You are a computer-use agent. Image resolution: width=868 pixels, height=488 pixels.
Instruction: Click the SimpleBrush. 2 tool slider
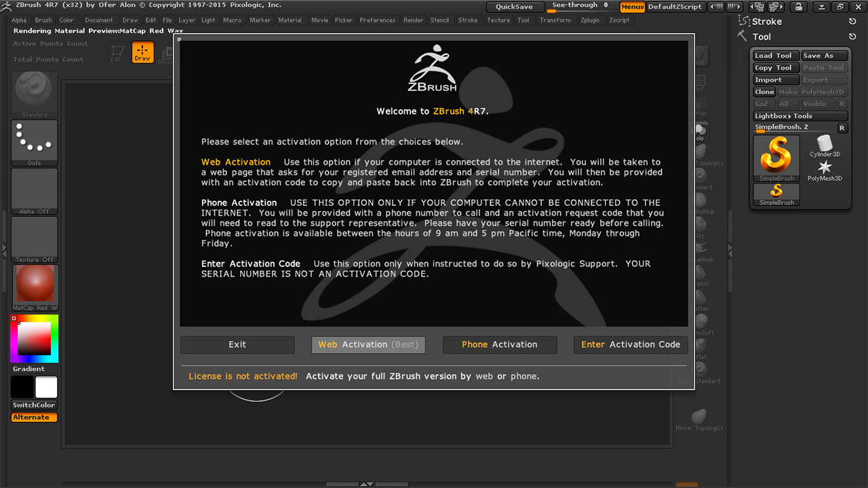(x=795, y=128)
